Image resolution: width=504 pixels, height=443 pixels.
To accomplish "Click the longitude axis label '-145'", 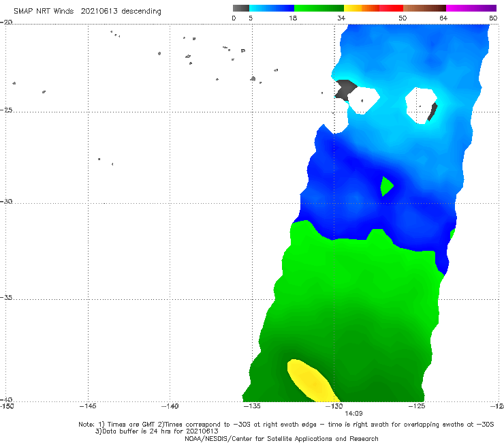I will [88, 406].
